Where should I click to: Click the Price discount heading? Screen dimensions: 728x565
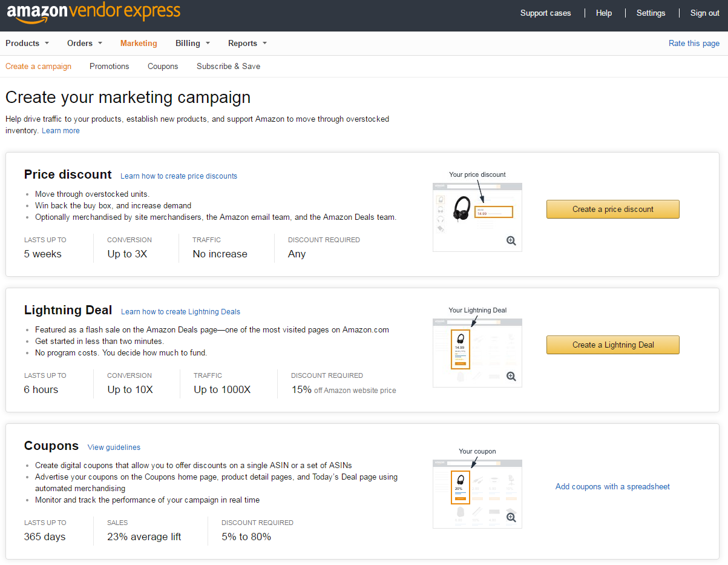(x=68, y=174)
